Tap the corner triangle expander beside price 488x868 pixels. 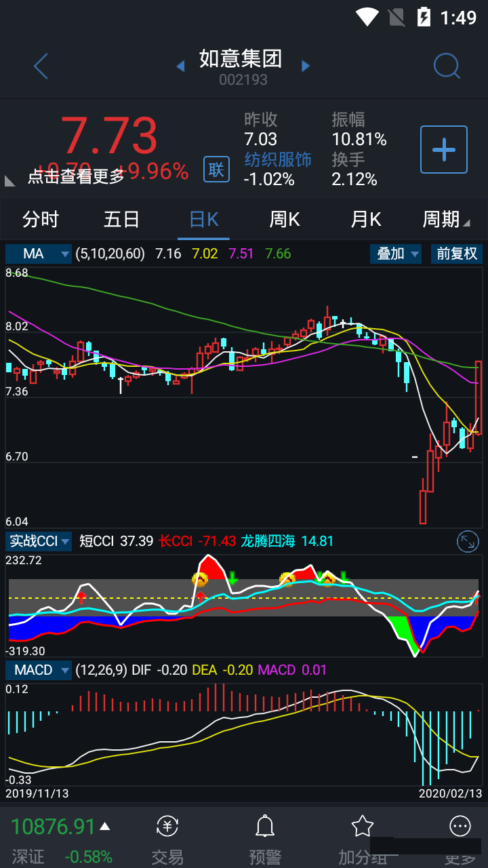coord(10,180)
